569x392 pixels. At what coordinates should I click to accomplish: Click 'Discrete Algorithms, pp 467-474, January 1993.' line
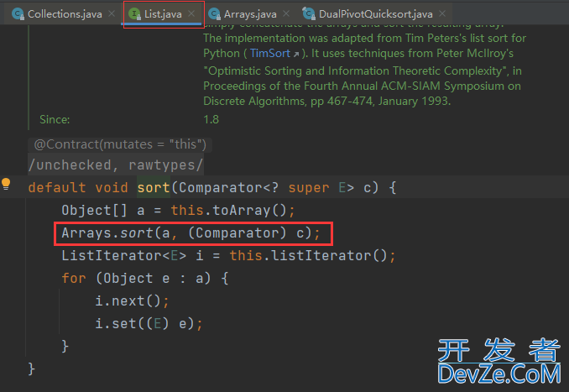coord(327,101)
